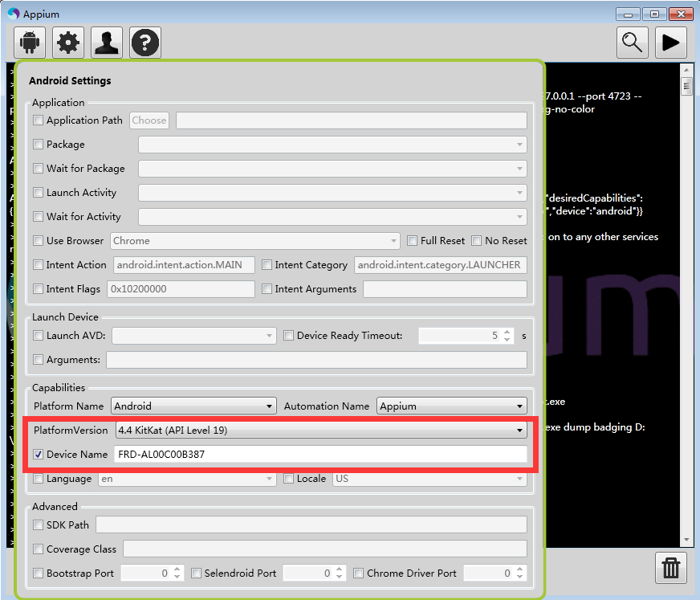Enable the Intent Flags checkbox

point(39,289)
